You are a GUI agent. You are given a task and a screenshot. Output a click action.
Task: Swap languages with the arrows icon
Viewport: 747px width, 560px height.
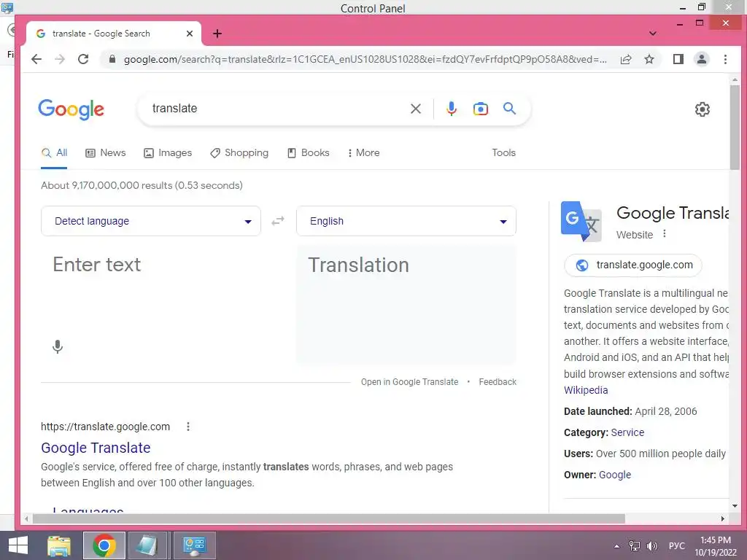point(278,221)
